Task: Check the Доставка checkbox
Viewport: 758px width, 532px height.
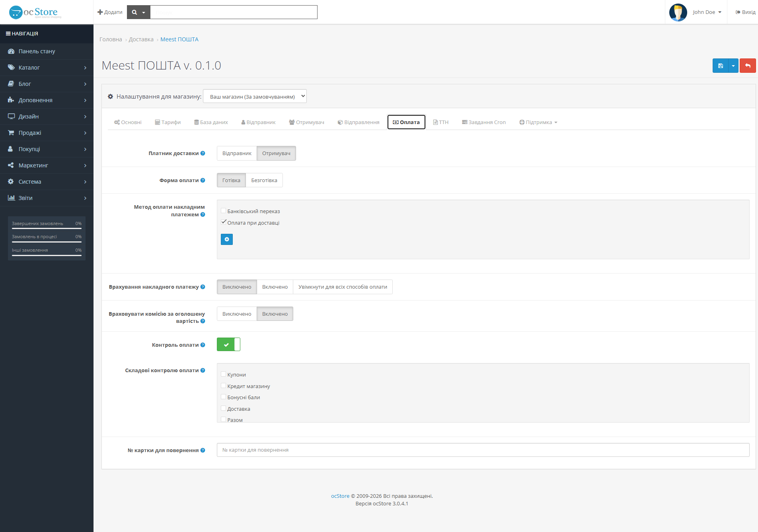Action: pyautogui.click(x=224, y=408)
